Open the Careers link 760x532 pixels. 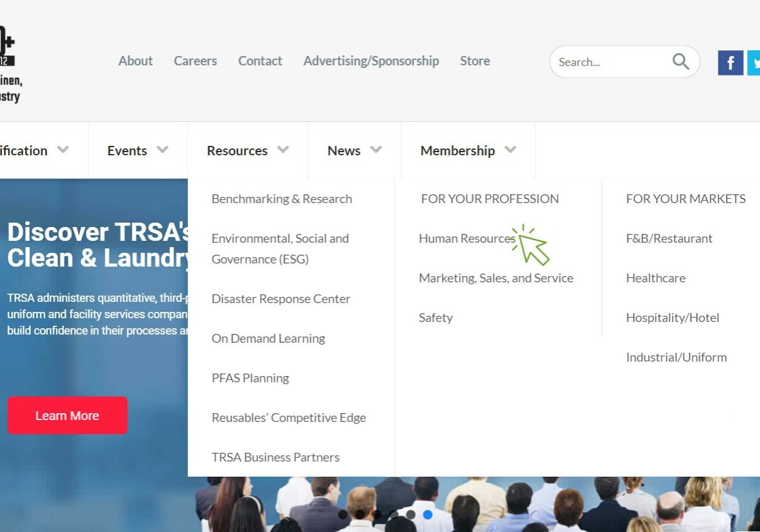click(x=196, y=61)
